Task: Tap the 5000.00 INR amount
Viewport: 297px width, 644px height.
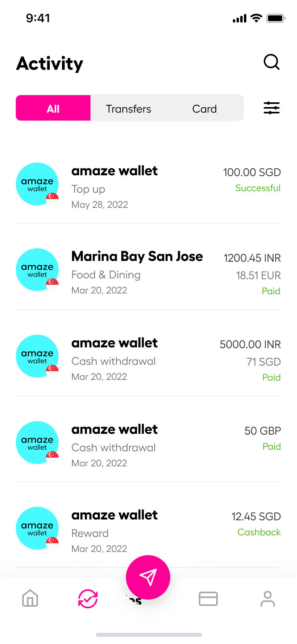Action: coord(250,345)
